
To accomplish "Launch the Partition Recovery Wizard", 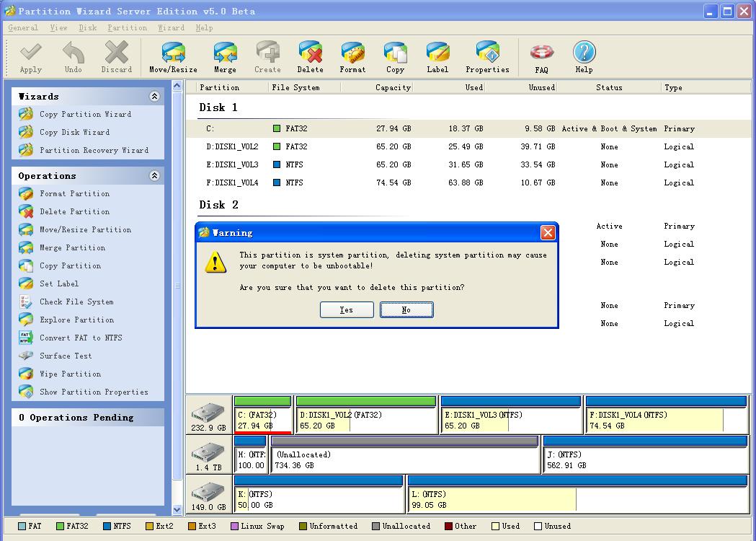I will coord(94,150).
